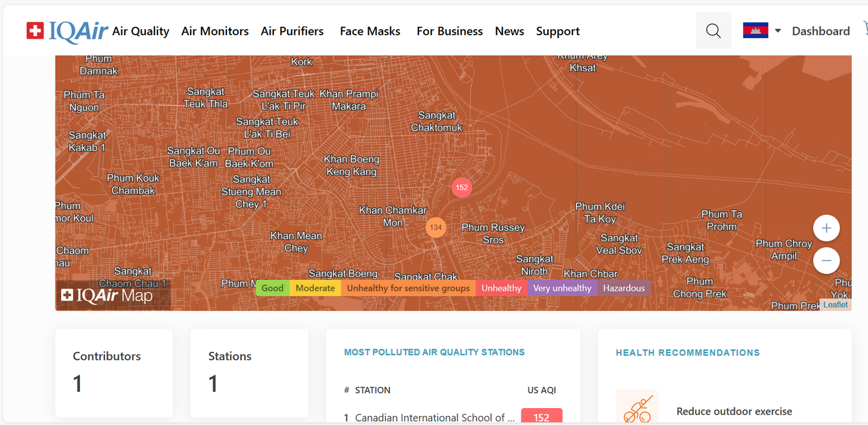The height and width of the screenshot is (425, 868).
Task: Click the 152 US AQI badge
Action: (541, 416)
